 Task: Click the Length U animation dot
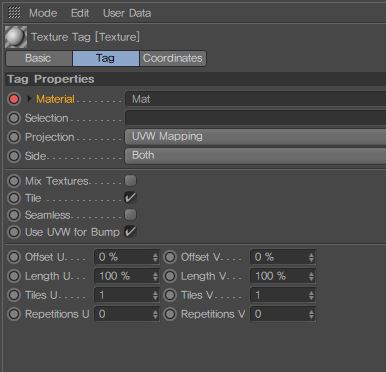14,276
